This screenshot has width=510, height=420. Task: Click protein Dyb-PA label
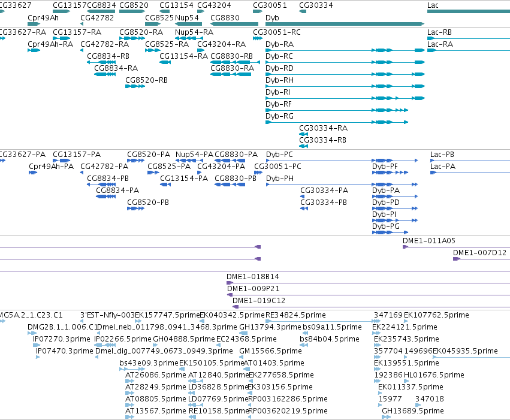[x=386, y=190]
